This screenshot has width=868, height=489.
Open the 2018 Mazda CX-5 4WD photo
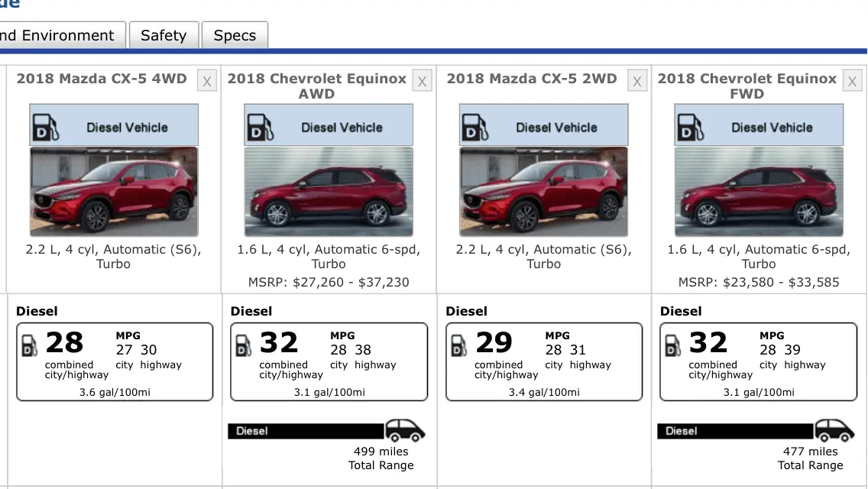click(x=114, y=191)
